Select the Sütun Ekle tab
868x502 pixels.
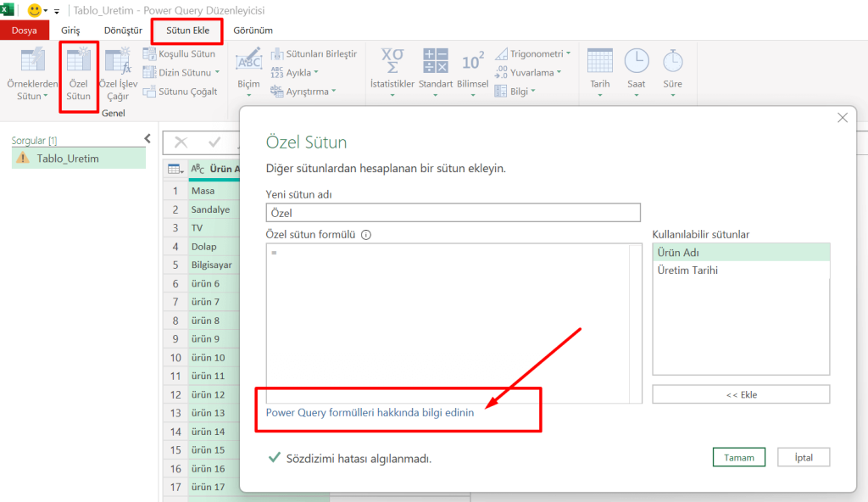[x=187, y=31]
